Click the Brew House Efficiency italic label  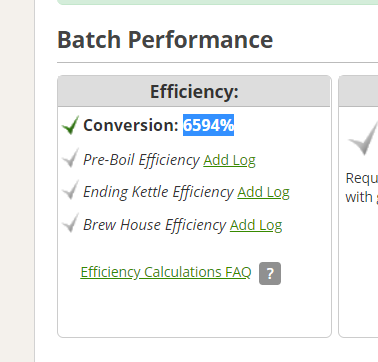click(x=155, y=225)
